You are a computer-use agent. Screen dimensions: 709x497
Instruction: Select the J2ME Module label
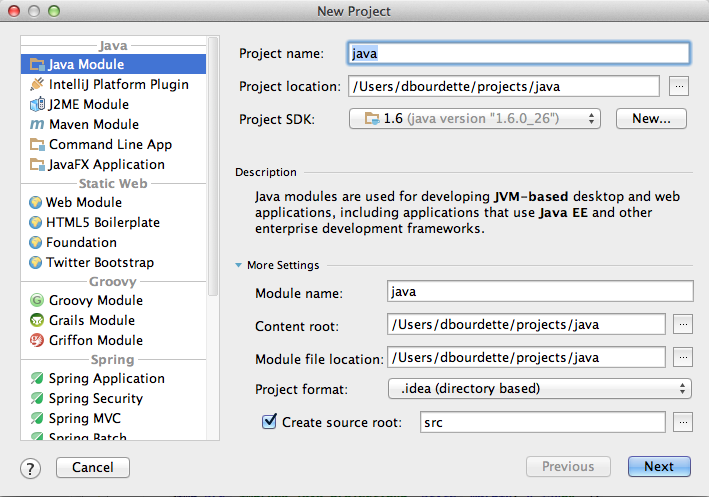click(x=89, y=104)
